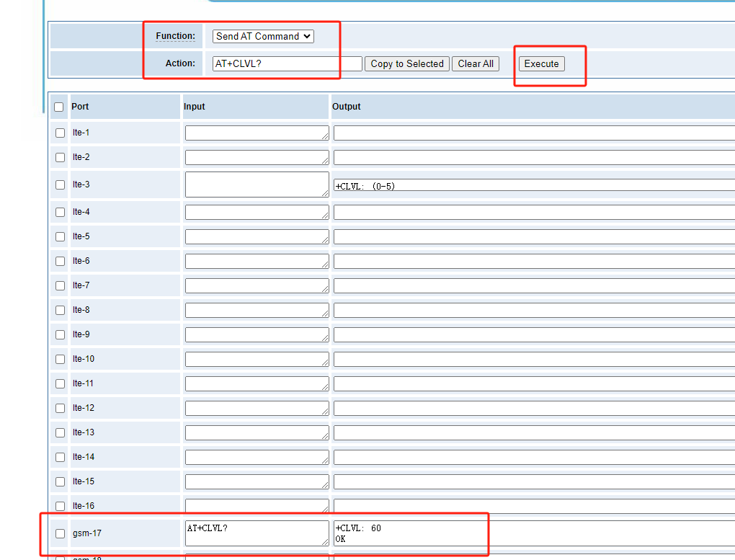Viewport: 735px width, 560px height.
Task: Click the Output column header
Action: 347,107
